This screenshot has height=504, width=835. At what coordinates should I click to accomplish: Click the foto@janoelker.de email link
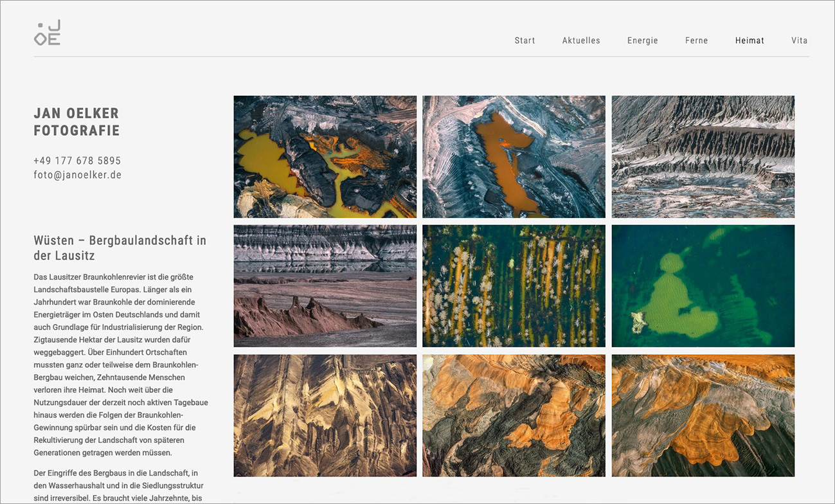[77, 175]
